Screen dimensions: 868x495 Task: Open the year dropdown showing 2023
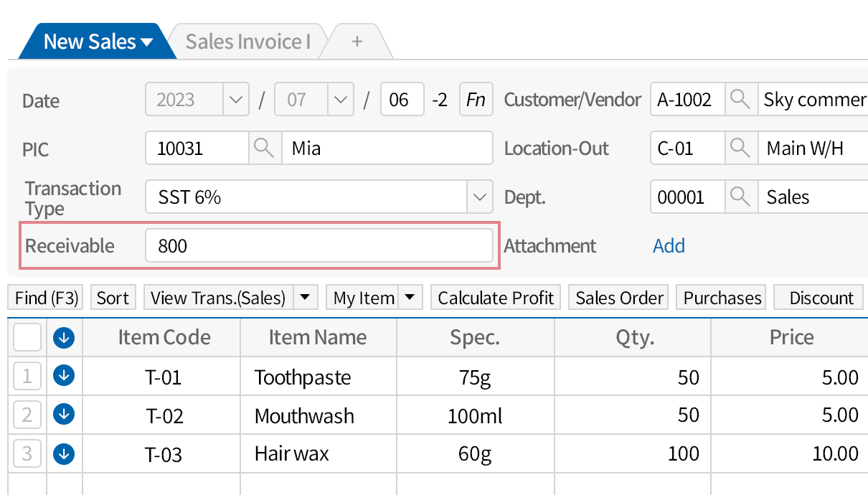236,100
